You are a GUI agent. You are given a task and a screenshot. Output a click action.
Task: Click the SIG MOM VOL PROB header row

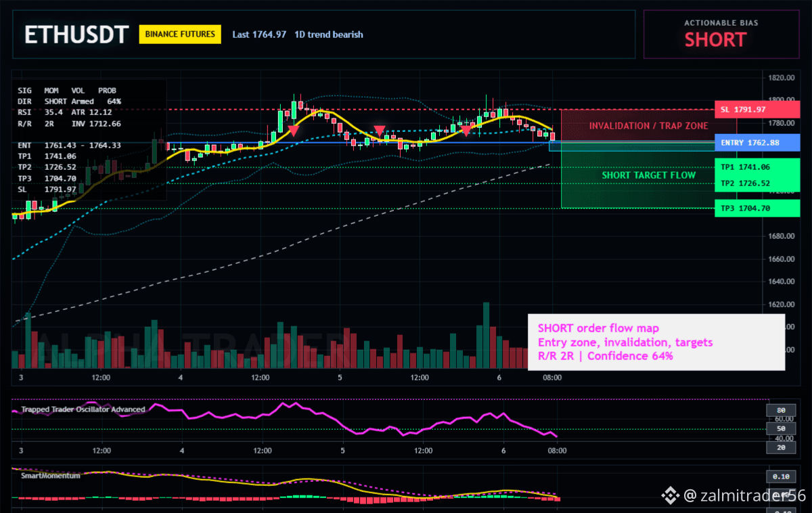67,90
